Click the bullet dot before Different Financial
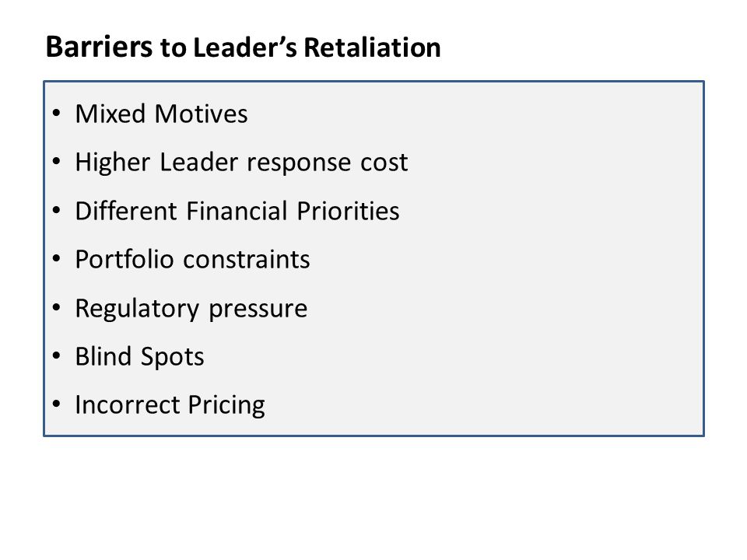 57,211
